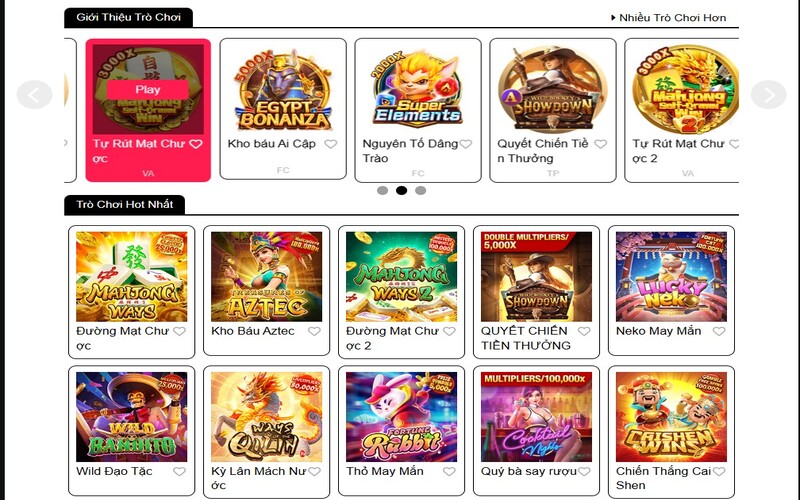Screen dimensions: 800x500
Task: Click heart beside Thỏ May Mắn
Action: pos(449,471)
